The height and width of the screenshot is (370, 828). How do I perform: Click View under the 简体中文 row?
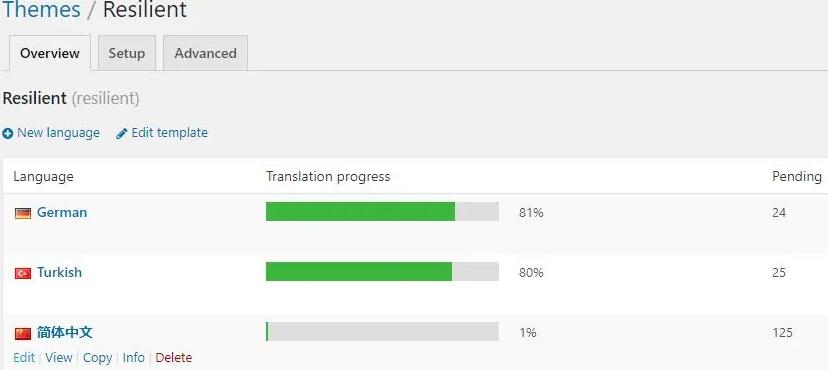coord(59,357)
